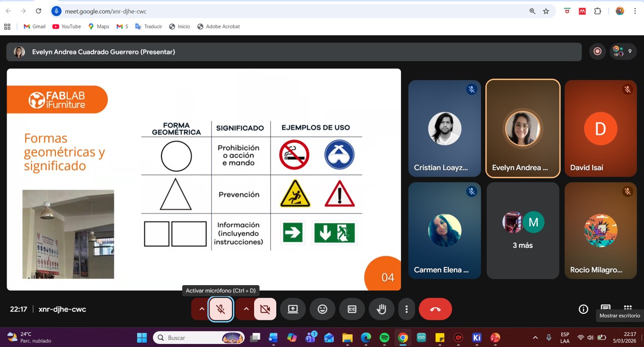
Task: Bookmark this page with star icon
Action: pos(546,11)
